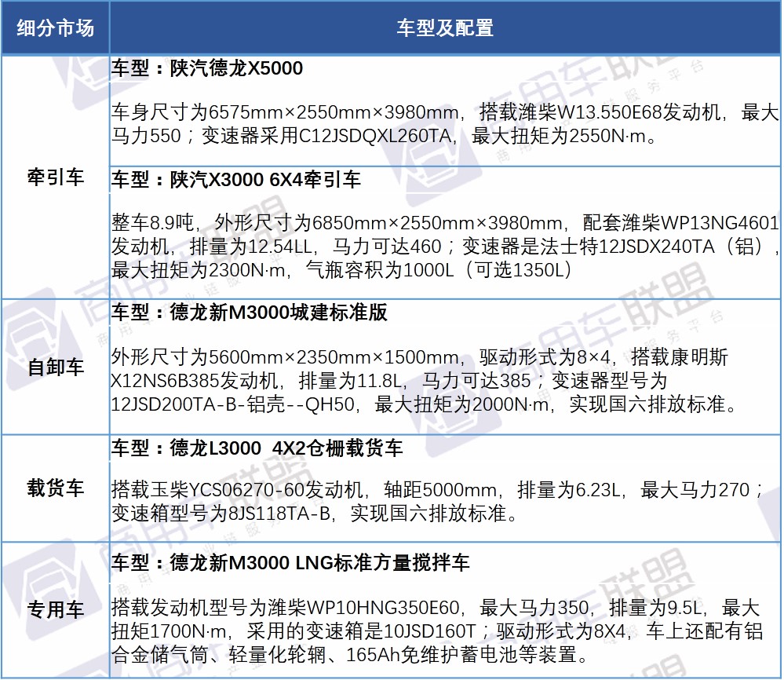
Task: Click the line starting 最大扭矩为2300N·m
Action: pos(341,270)
